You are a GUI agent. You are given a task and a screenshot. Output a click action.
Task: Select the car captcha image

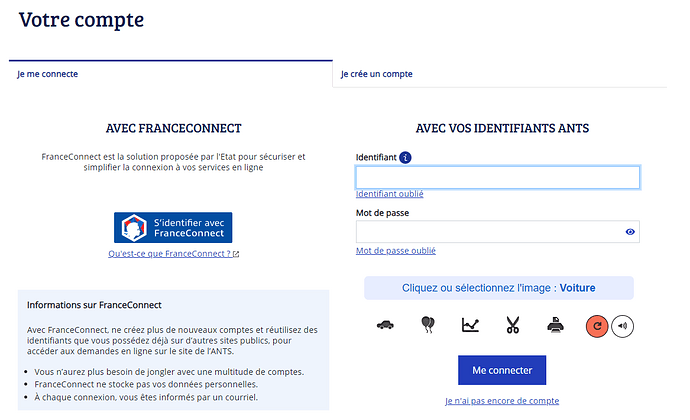(x=385, y=325)
